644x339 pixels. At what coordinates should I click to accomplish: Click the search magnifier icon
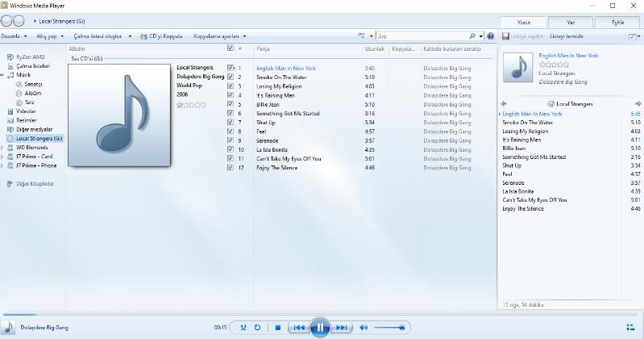point(472,36)
